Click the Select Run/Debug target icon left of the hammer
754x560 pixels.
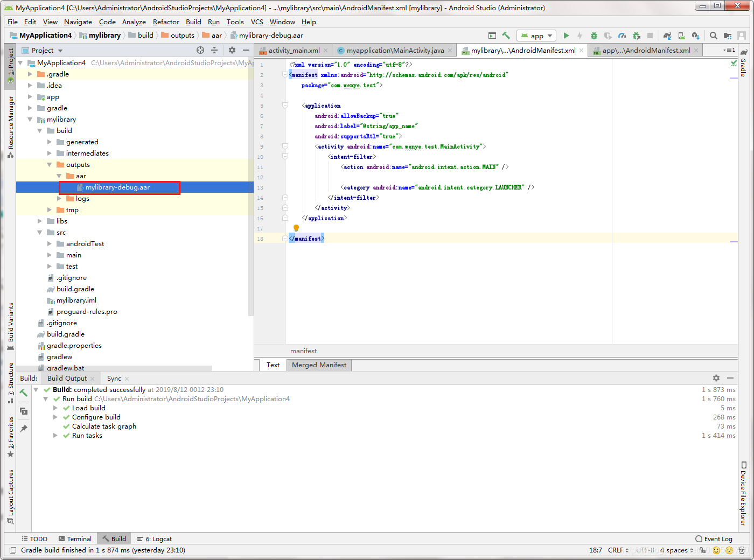point(492,36)
